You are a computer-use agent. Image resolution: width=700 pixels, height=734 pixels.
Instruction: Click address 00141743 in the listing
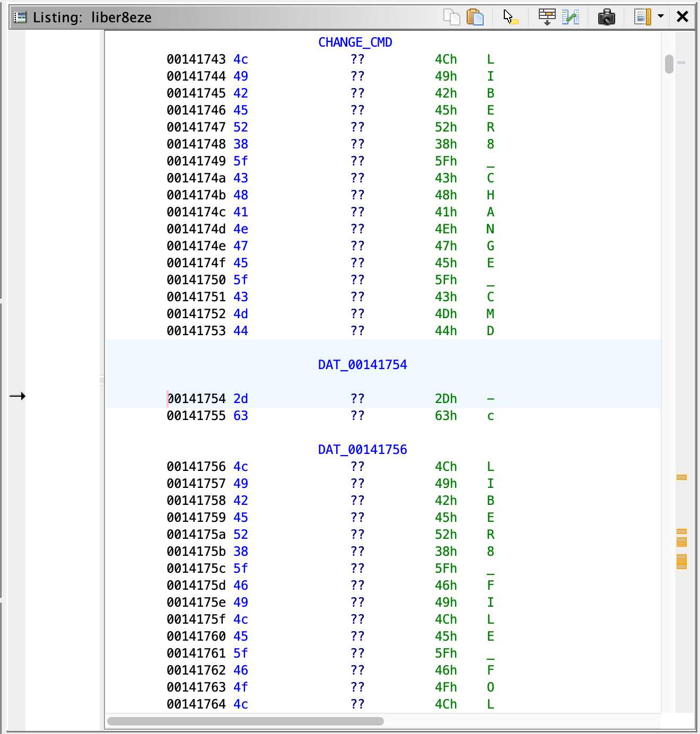196,59
